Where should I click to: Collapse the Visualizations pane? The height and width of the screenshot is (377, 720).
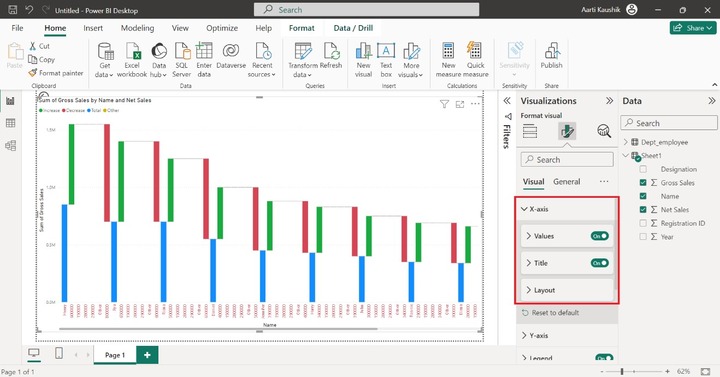point(609,101)
